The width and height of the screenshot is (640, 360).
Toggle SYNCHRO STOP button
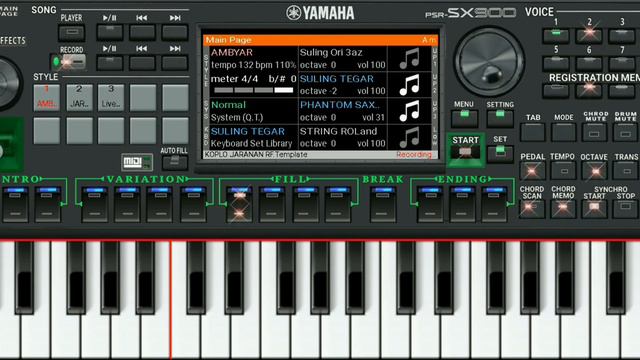click(625, 208)
